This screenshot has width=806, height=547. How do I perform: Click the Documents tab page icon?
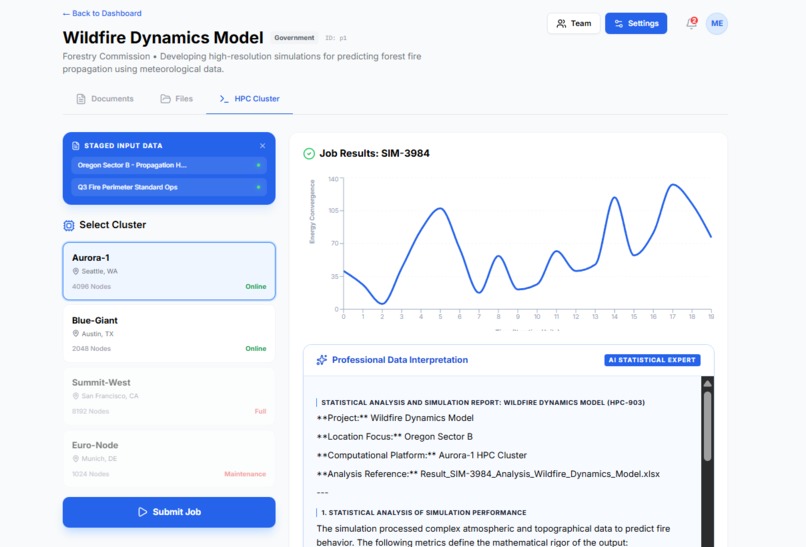(x=81, y=99)
